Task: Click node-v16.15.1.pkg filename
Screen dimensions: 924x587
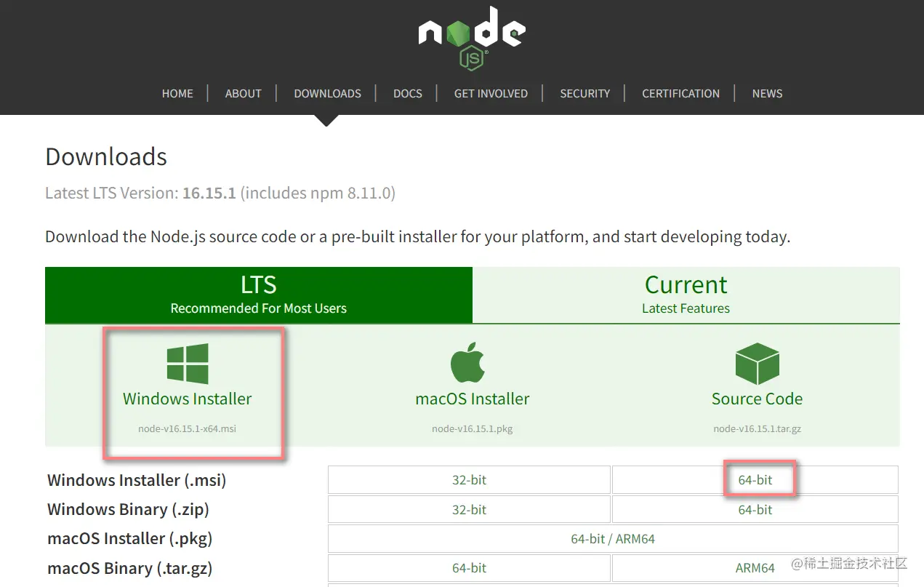Action: click(473, 429)
